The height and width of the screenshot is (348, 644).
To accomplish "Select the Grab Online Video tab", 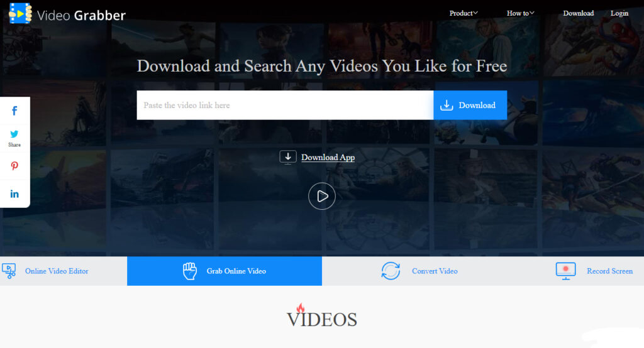I will click(x=225, y=271).
